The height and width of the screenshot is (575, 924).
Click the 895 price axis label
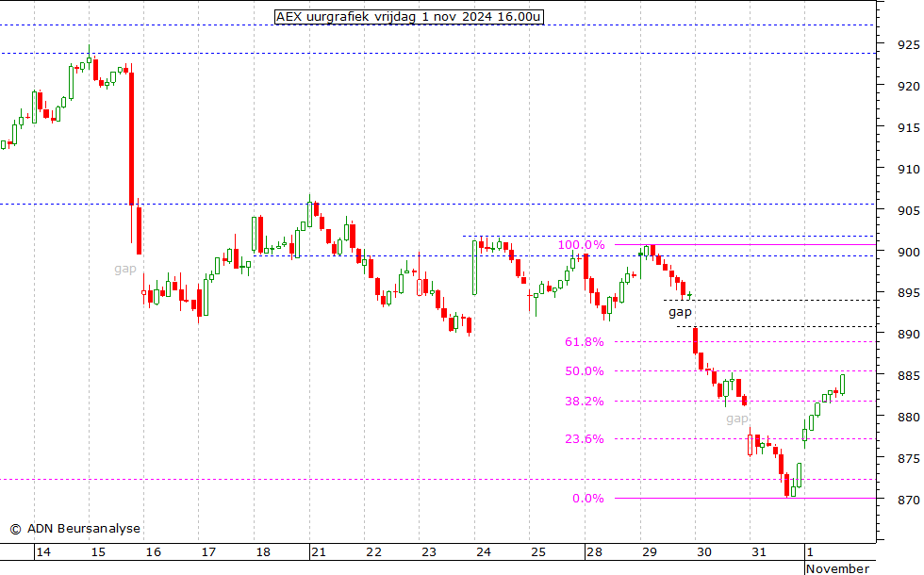click(x=908, y=293)
